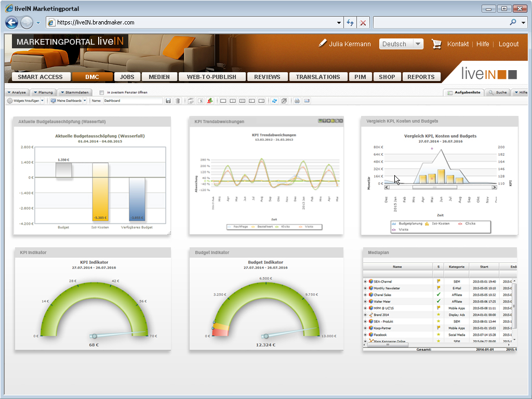Expand the Facebook row in Mediaplan
Viewport: 532px width, 399px height.
[365, 335]
